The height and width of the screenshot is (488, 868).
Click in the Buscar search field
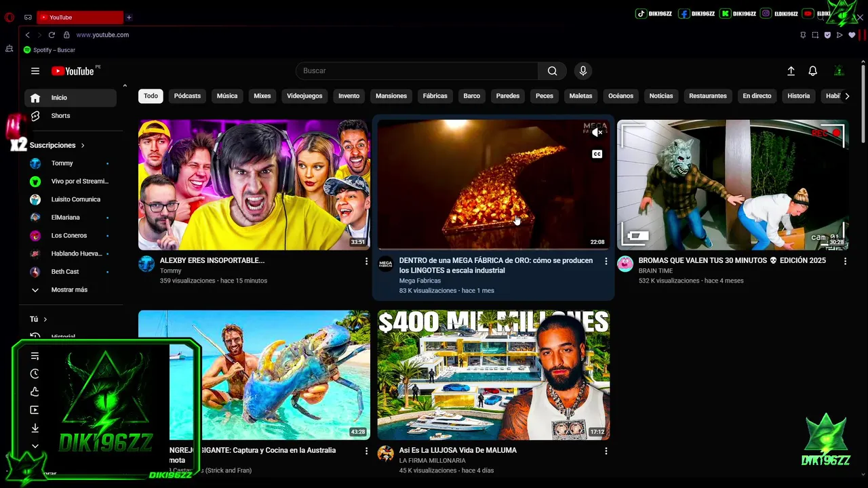click(x=417, y=70)
